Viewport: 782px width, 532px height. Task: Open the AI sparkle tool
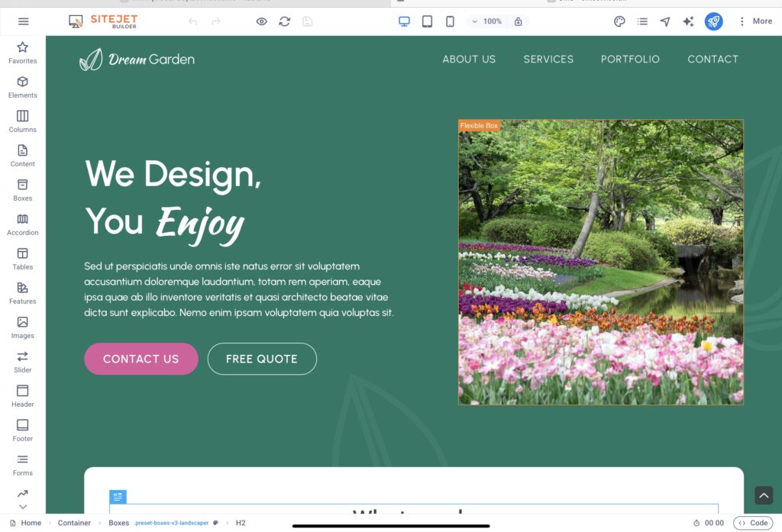[688, 21]
